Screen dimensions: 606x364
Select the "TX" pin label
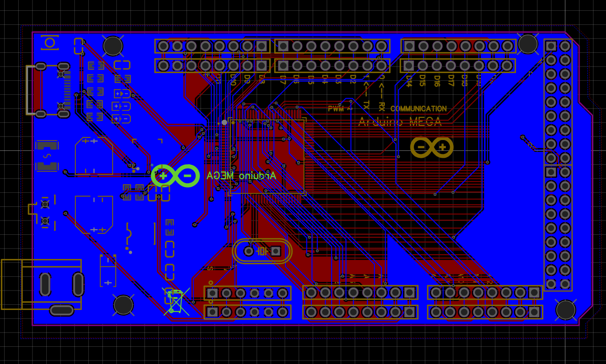(366, 105)
